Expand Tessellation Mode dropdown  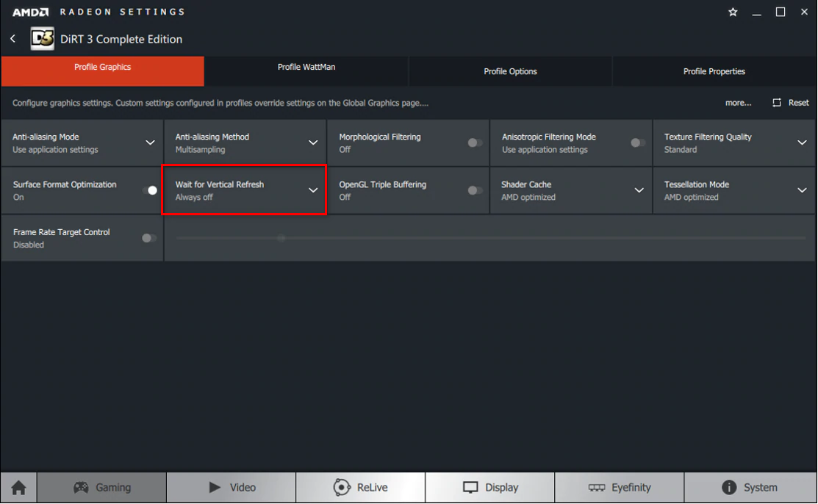(802, 190)
